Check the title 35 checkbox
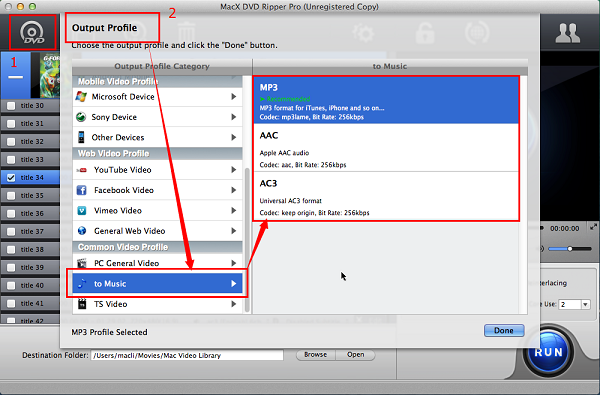The image size is (600, 395). coord(11,196)
